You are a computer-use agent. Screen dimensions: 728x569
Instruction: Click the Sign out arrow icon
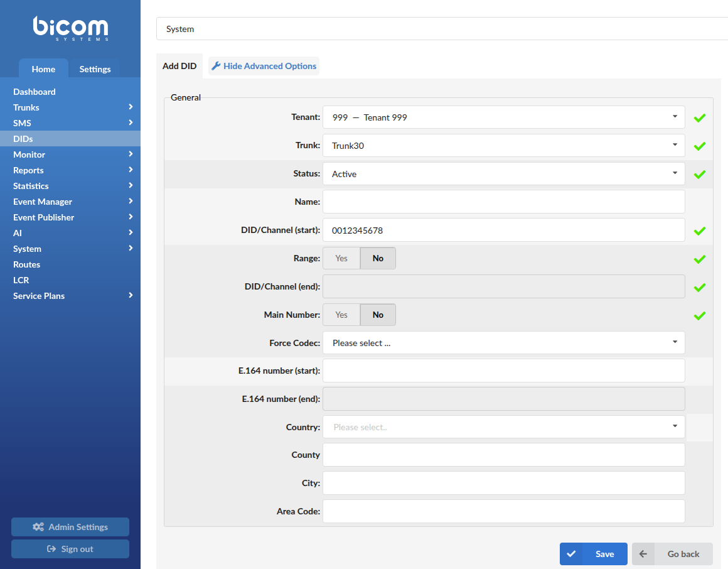coord(51,549)
